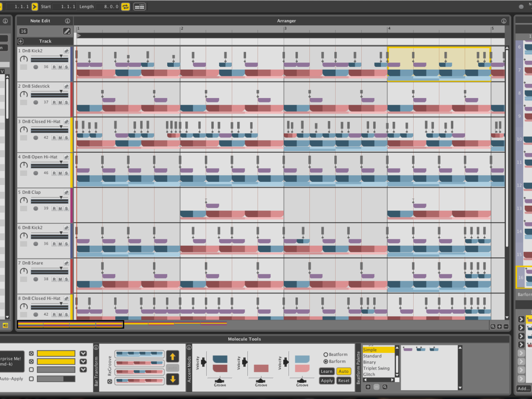Screen dimensions: 532x399
Task: Select the pencil tool in Note Edit
Action: (66, 31)
